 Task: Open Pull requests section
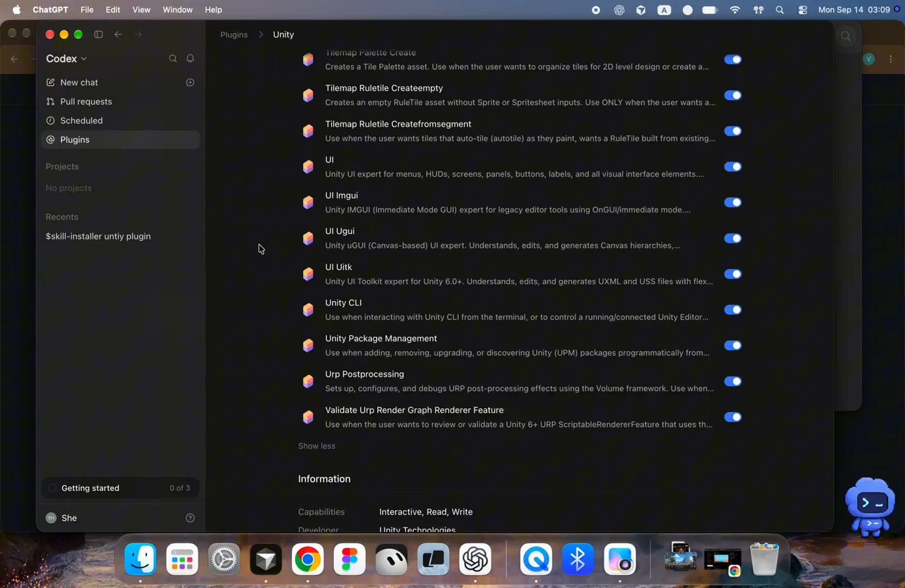coord(120,102)
